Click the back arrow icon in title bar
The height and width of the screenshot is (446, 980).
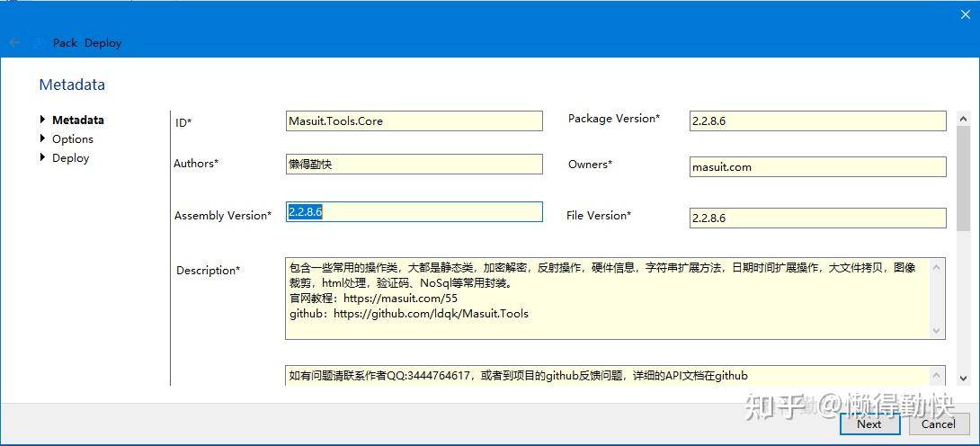[14, 42]
